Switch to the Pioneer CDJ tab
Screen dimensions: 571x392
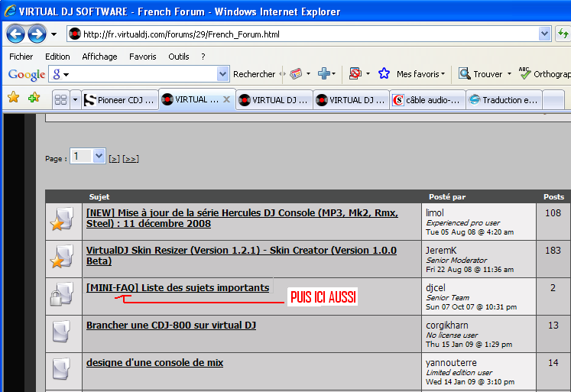pyautogui.click(x=119, y=100)
